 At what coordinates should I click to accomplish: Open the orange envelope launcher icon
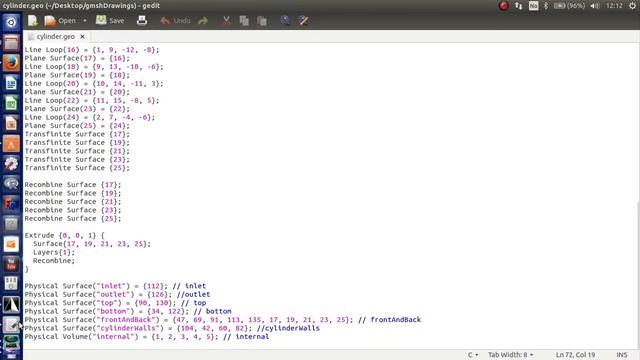pos(11,244)
